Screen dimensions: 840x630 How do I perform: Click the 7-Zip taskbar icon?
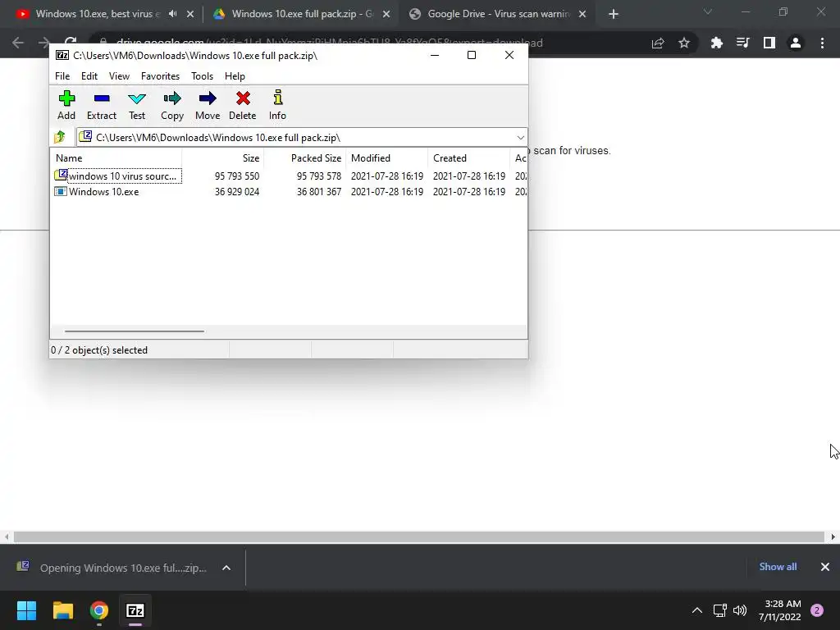(x=135, y=610)
